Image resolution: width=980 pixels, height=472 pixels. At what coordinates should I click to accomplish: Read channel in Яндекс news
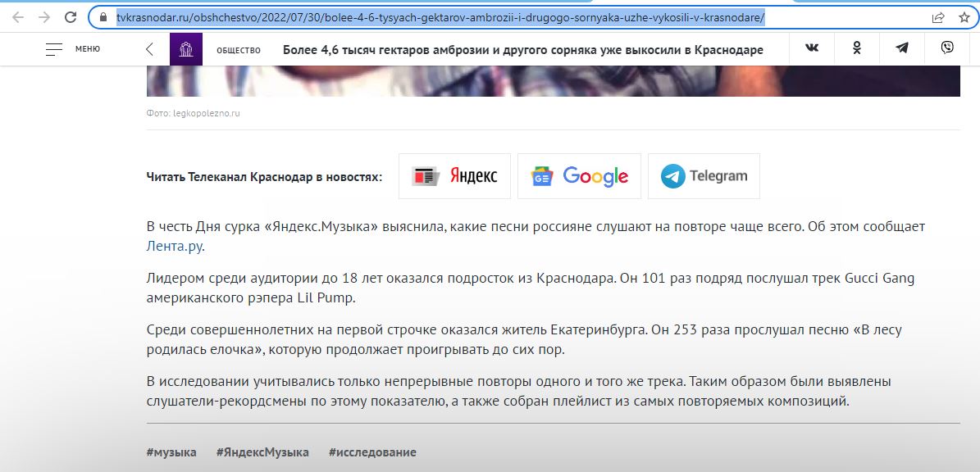pos(454,176)
